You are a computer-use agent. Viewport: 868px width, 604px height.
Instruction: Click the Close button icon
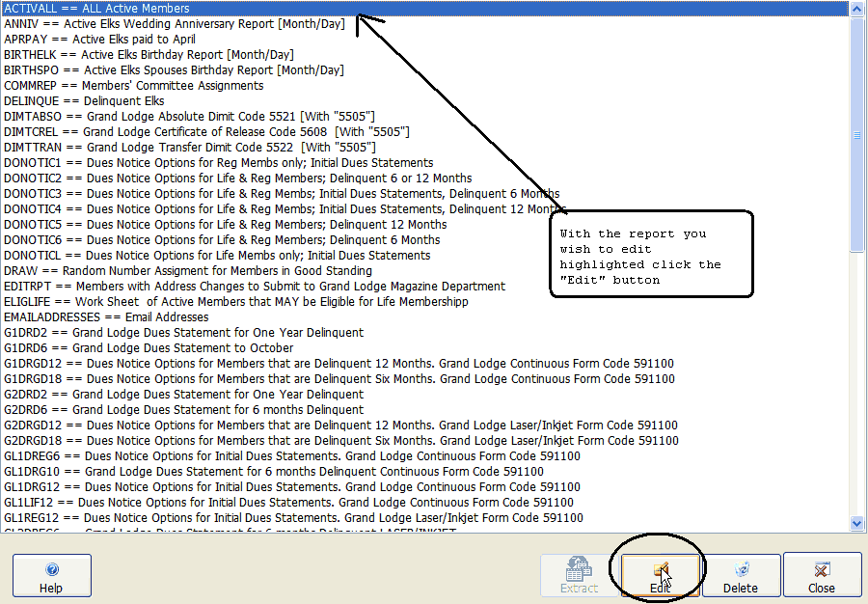point(822,570)
